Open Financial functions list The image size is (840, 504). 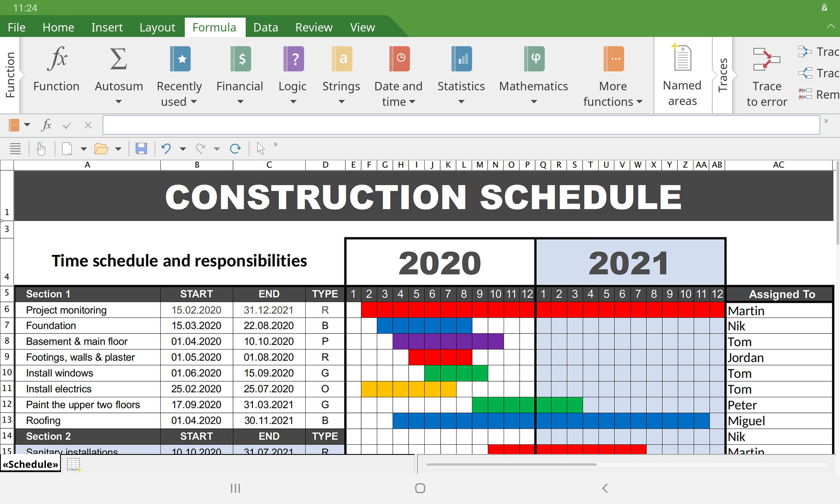(x=240, y=75)
